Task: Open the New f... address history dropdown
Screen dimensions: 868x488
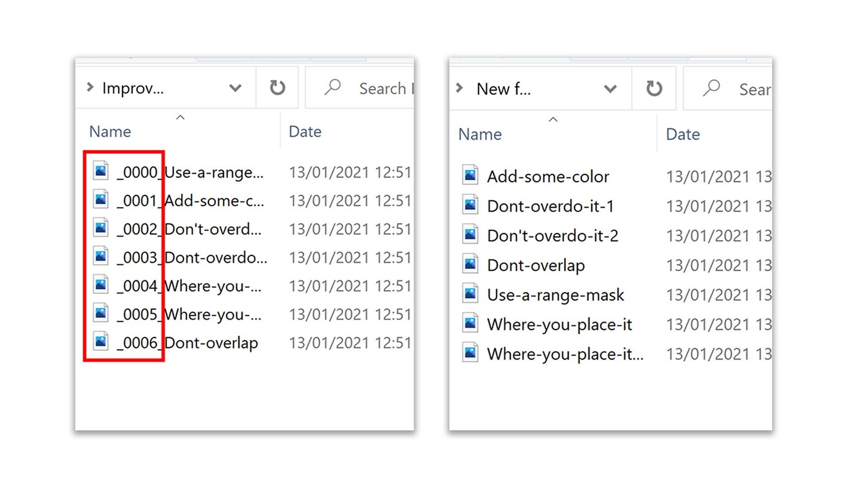Action: [x=610, y=89]
